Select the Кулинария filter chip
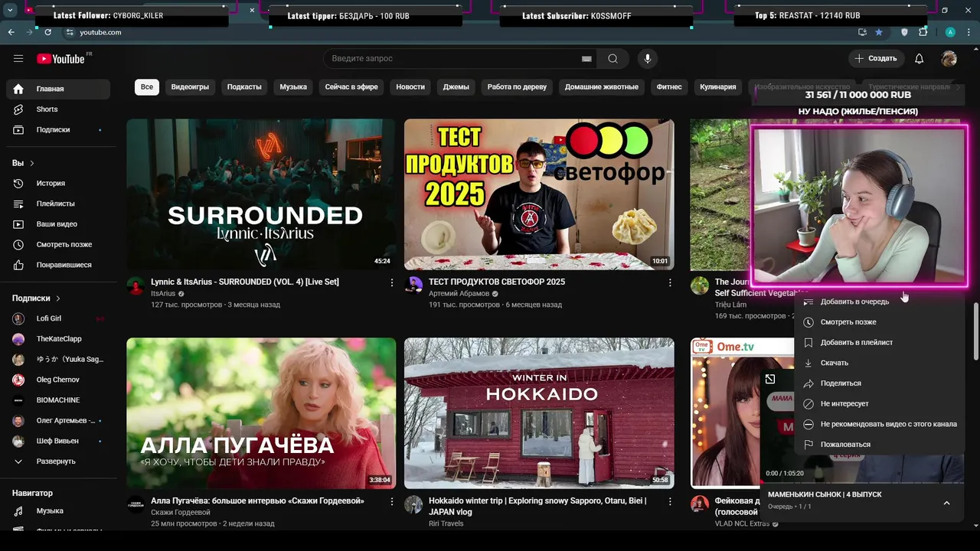Viewport: 980px width, 551px height. coord(718,87)
